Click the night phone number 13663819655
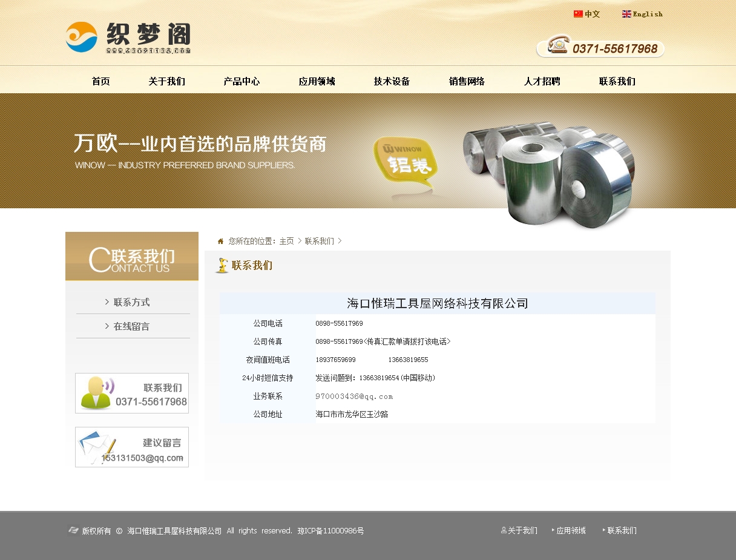Viewport: 736px width, 560px height. [x=408, y=360]
